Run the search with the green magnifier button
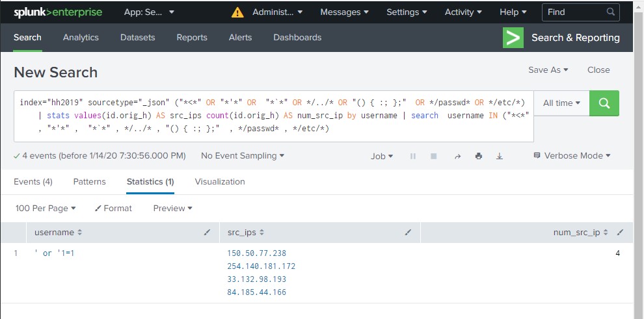The height and width of the screenshot is (319, 644). tap(604, 103)
